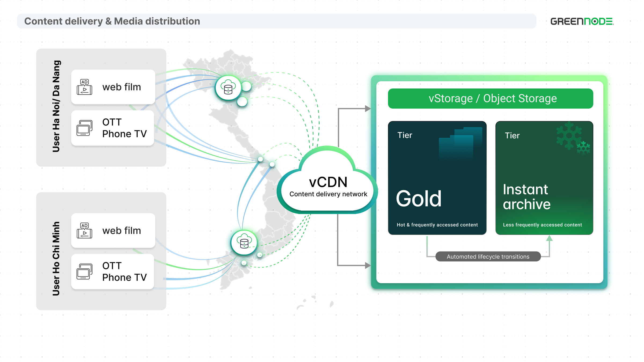Click the Content delivery & Media distribution title
This screenshot has height=362, width=644.
pos(112,21)
